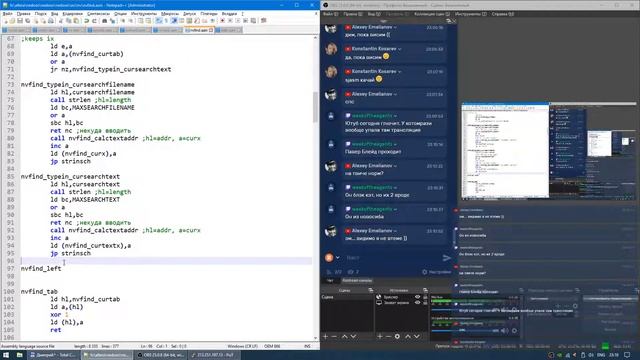Expand chevron beside 'Ютуб сегодня глючит' message author
The height and width of the screenshot is (360, 640).
tap(396, 116)
